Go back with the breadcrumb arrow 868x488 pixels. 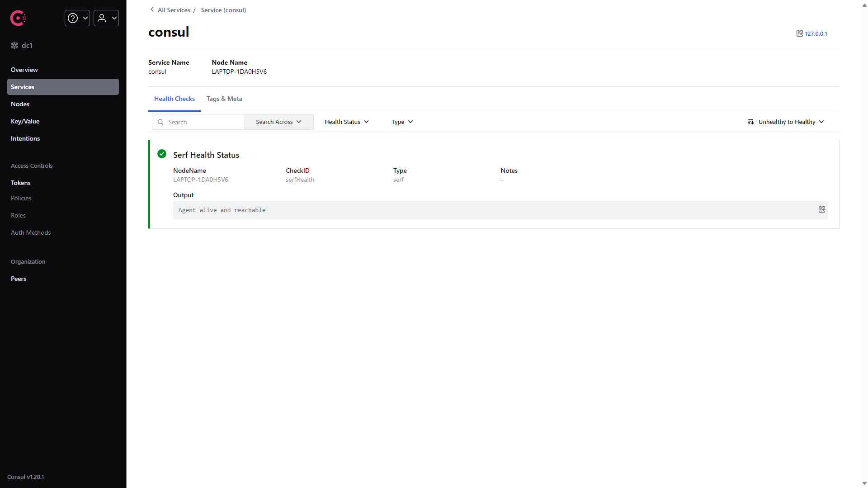coord(152,9)
